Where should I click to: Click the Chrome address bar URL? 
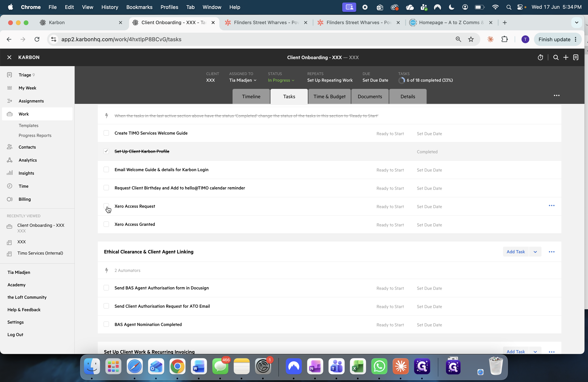tap(121, 39)
